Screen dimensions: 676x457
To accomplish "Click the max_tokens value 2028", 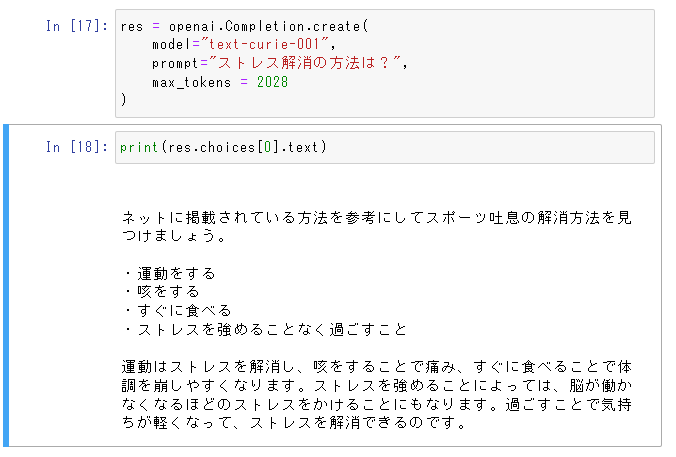I will point(272,82).
